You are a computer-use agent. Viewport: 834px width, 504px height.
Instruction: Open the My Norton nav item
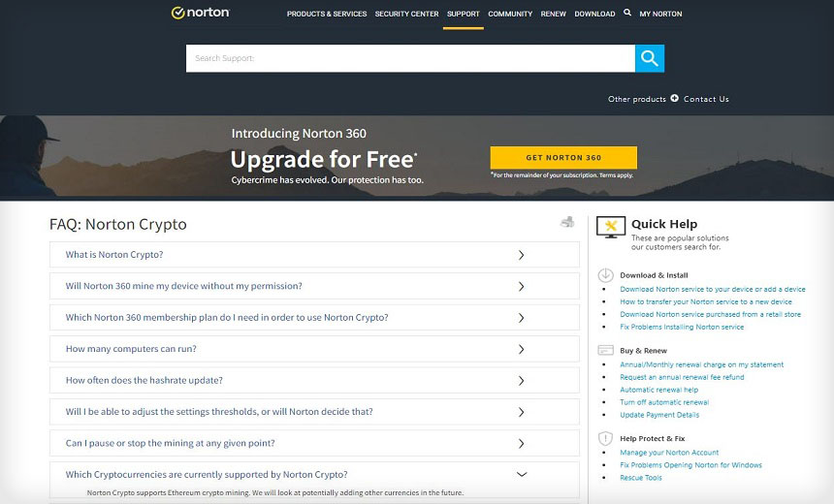click(660, 14)
